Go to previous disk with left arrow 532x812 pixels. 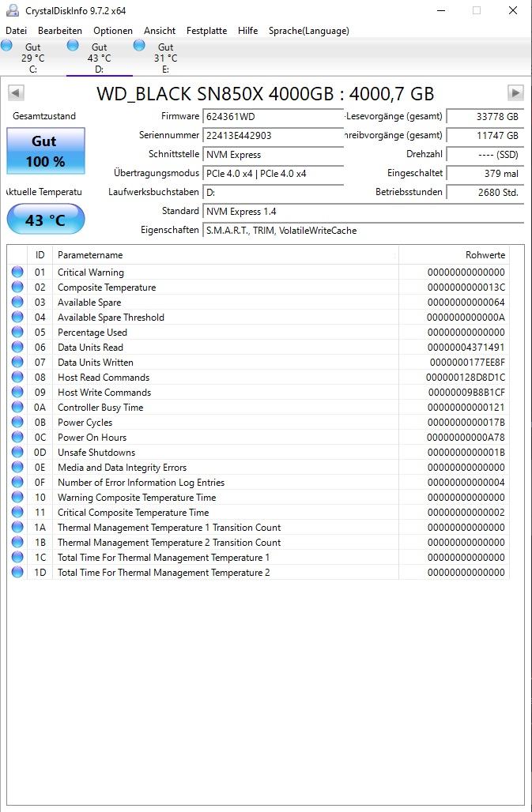(x=16, y=93)
